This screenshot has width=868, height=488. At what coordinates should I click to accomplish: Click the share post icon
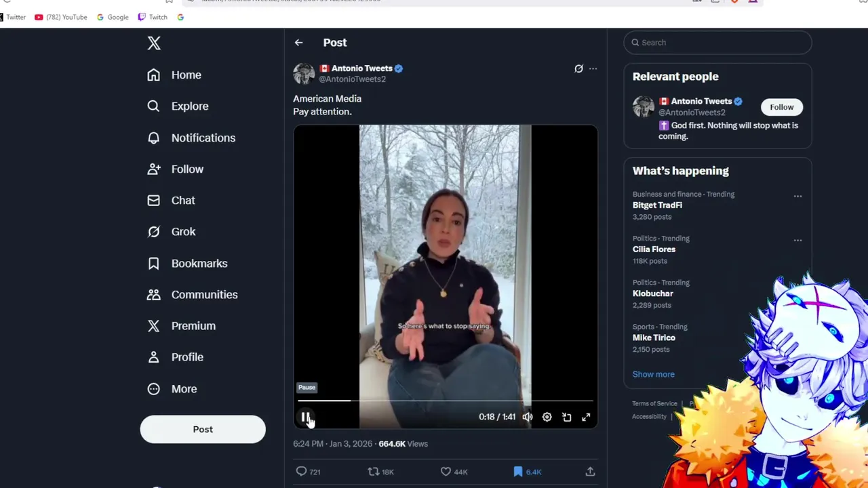coord(590,472)
